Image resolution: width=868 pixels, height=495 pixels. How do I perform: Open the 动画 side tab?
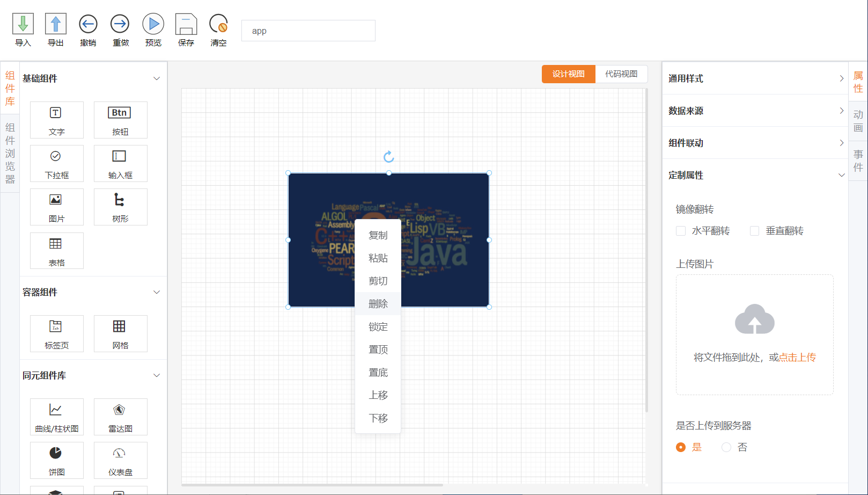858,121
